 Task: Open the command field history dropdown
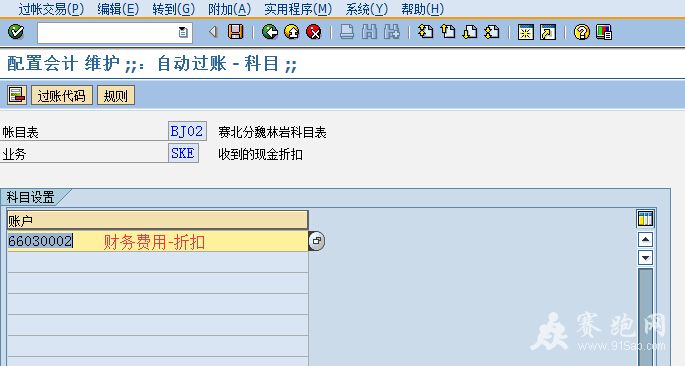coord(183,32)
